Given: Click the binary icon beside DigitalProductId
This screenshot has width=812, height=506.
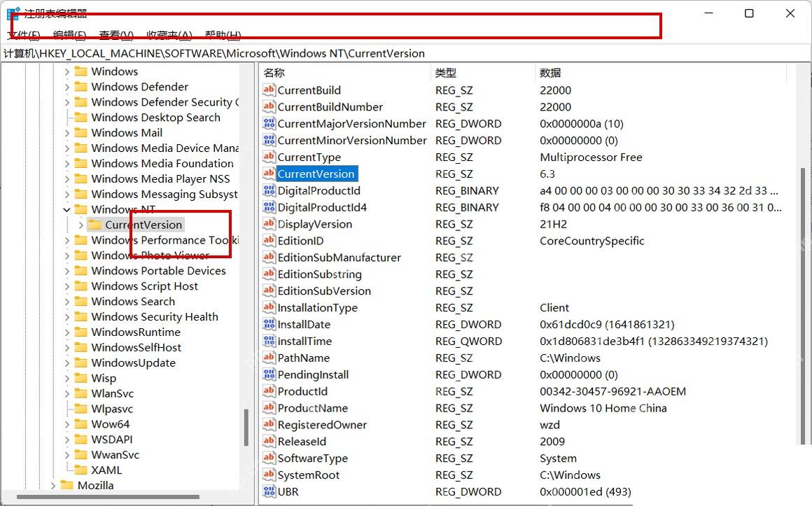Looking at the screenshot, I should [x=269, y=190].
